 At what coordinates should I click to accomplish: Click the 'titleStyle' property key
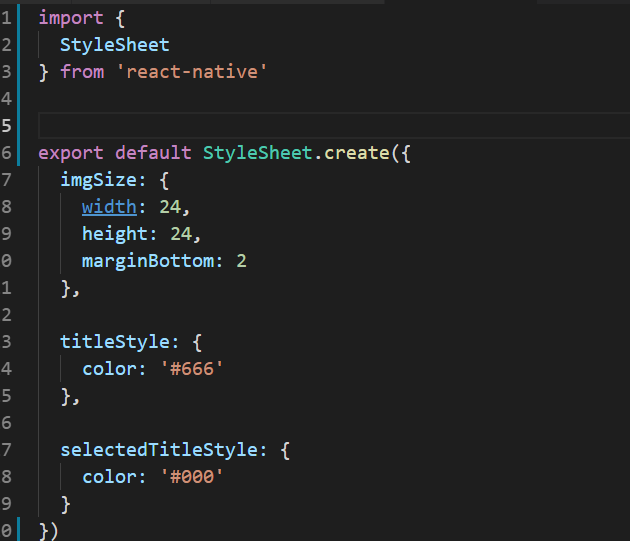tap(115, 342)
